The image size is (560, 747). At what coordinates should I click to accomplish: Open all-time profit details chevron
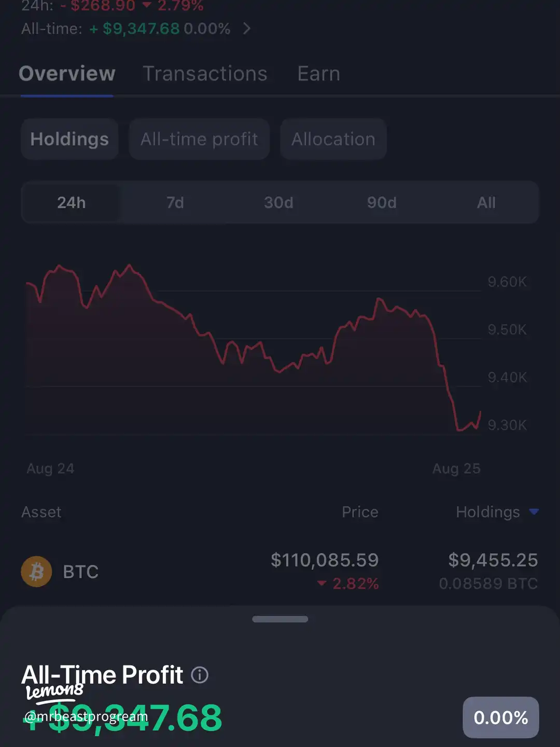(x=247, y=29)
